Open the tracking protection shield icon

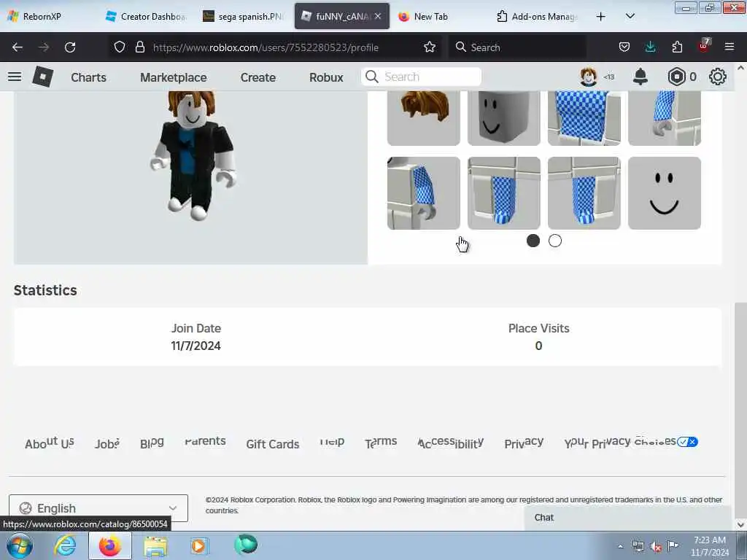pos(120,47)
